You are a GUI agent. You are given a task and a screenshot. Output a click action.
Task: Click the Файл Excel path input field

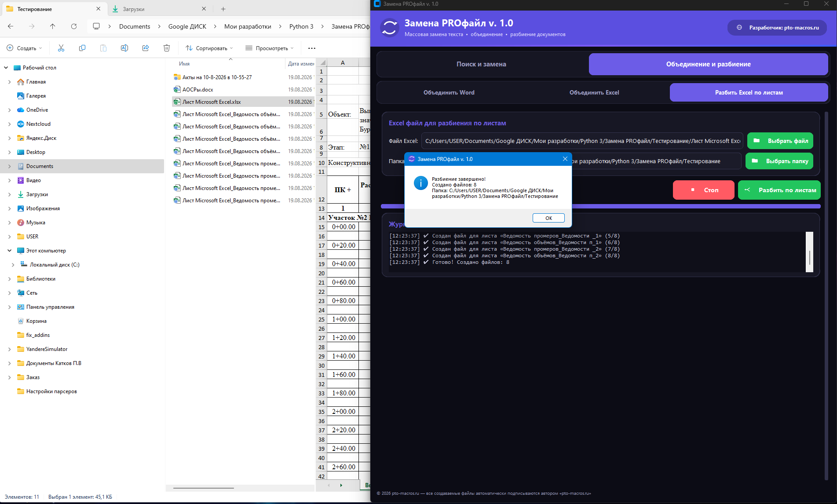pos(582,141)
